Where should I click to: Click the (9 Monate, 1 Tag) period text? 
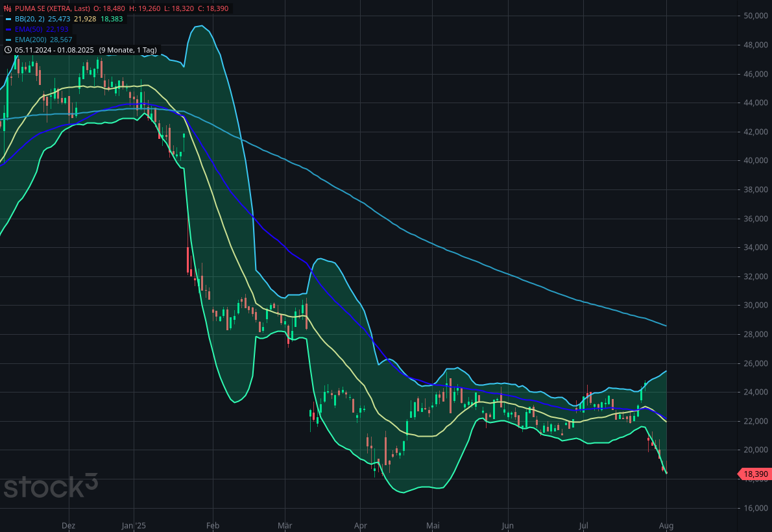coord(128,50)
